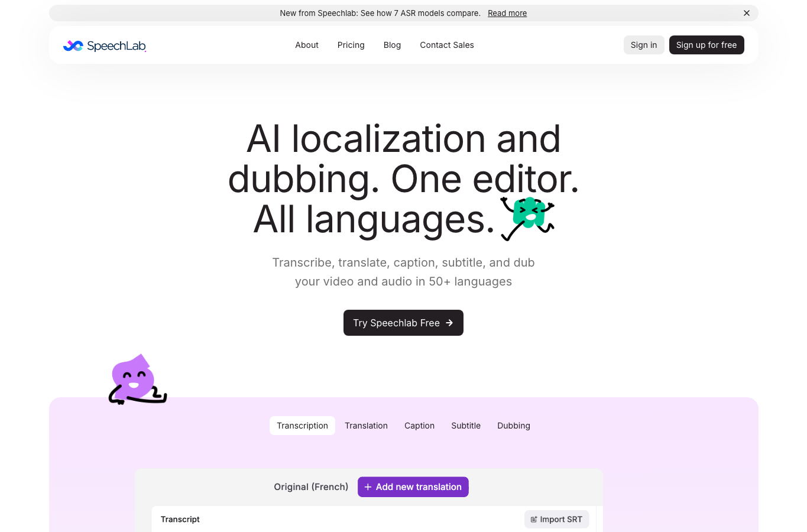This screenshot has height=532, width=807.
Task: Click the Original (French) label
Action: pyautogui.click(x=311, y=487)
